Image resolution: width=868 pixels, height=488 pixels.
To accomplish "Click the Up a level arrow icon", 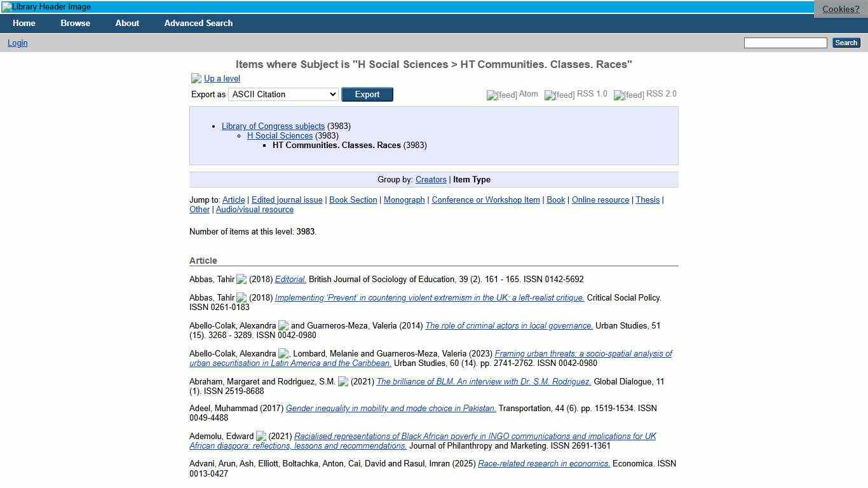I will (x=196, y=78).
